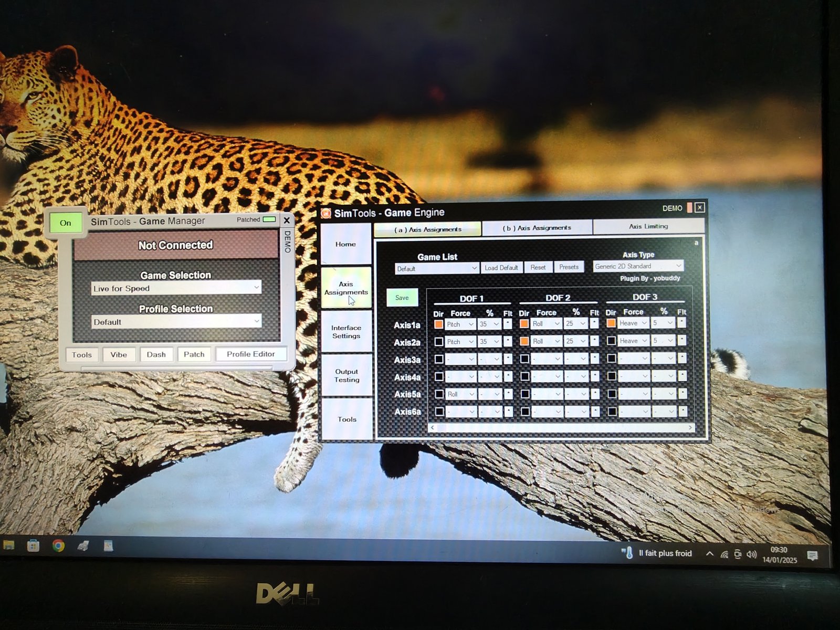Open Tools in Game Engine sidebar

coord(346,419)
